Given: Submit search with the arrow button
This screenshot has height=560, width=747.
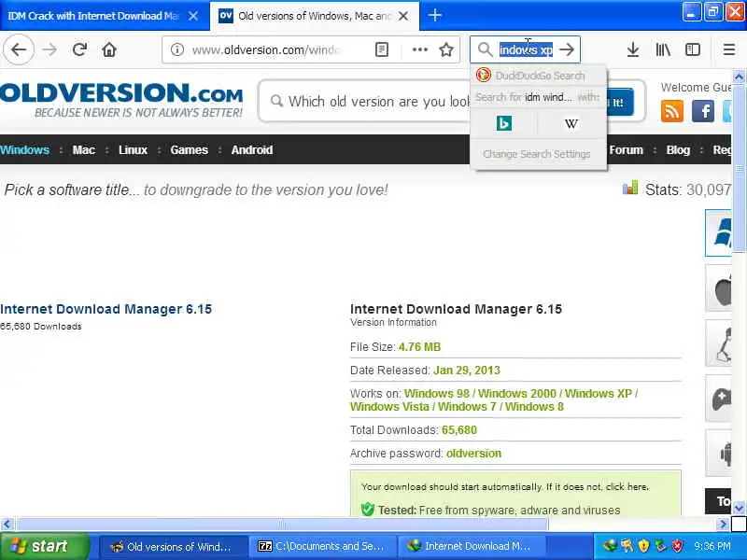Looking at the screenshot, I should coord(567,49).
